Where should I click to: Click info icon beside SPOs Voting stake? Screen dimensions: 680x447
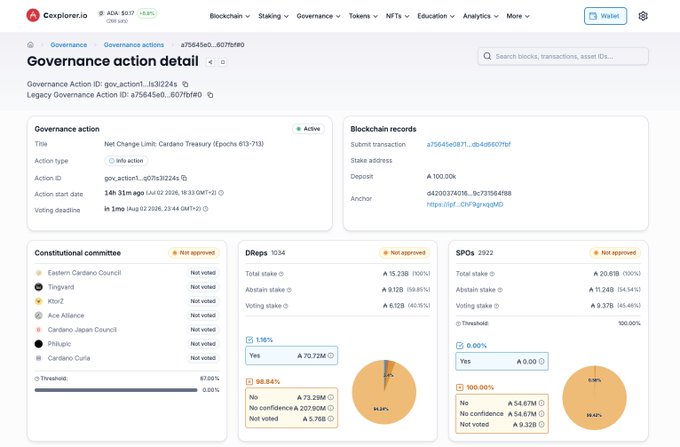[496, 306]
